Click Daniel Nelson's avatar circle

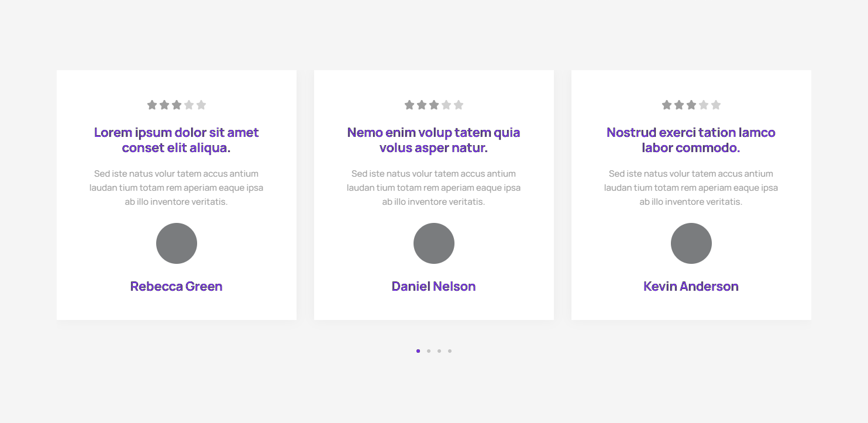434,243
